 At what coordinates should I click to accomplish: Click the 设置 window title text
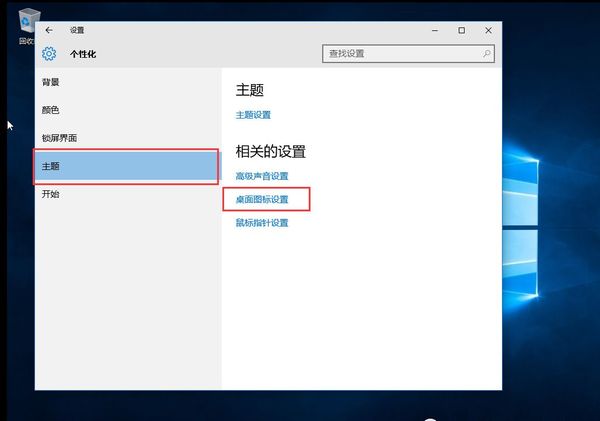77,31
